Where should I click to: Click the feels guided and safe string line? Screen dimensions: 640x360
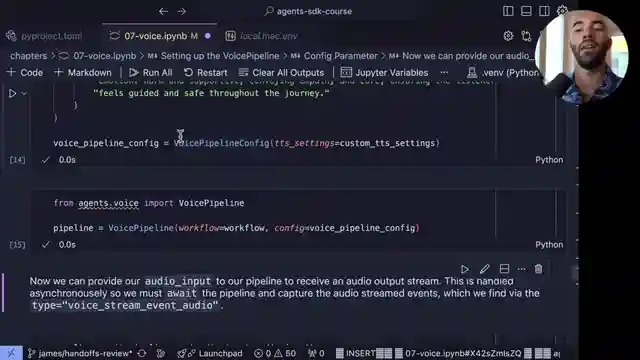tap(211, 93)
